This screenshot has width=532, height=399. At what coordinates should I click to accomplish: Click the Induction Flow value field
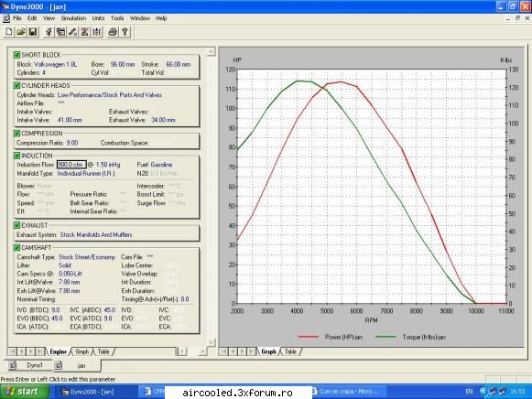tap(71, 165)
